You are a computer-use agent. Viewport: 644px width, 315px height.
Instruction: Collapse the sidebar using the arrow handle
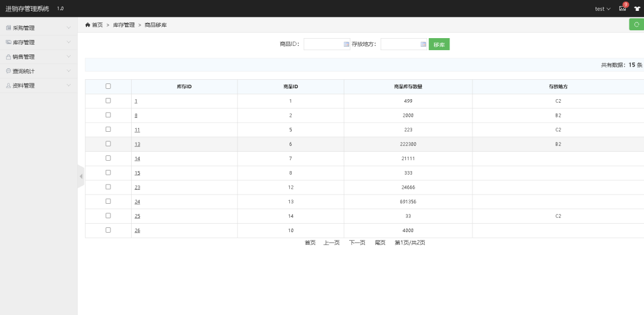81,176
